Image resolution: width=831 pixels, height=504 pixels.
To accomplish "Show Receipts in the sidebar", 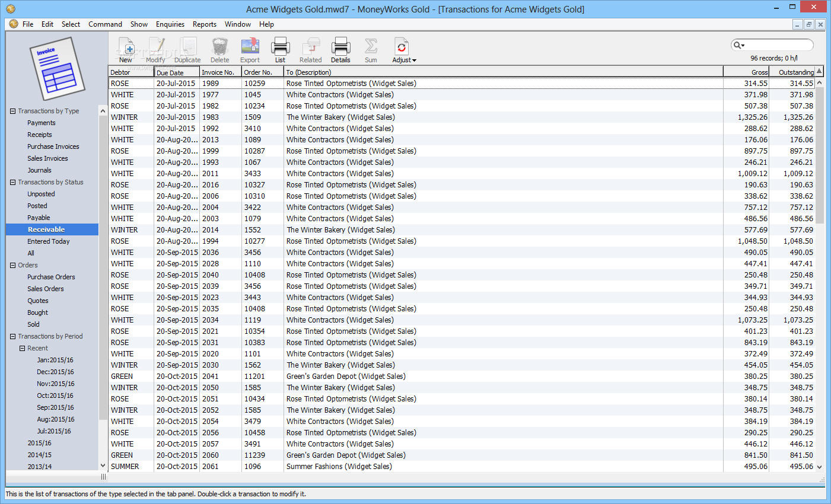I will (40, 135).
